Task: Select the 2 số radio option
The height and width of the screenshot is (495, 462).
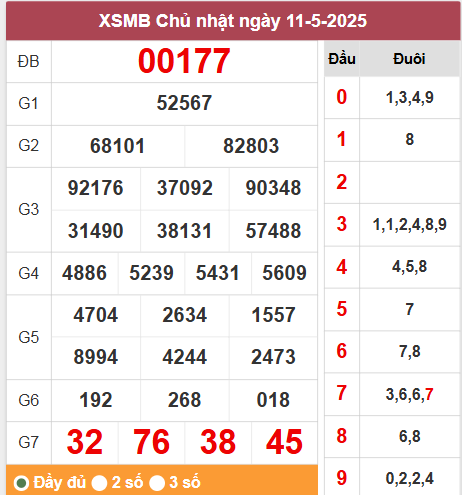Action: (x=99, y=483)
